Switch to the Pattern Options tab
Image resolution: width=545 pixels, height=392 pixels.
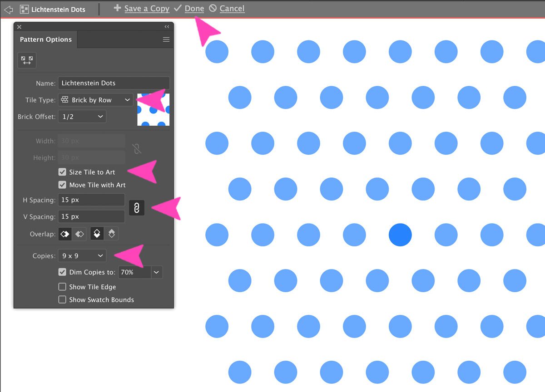click(45, 39)
